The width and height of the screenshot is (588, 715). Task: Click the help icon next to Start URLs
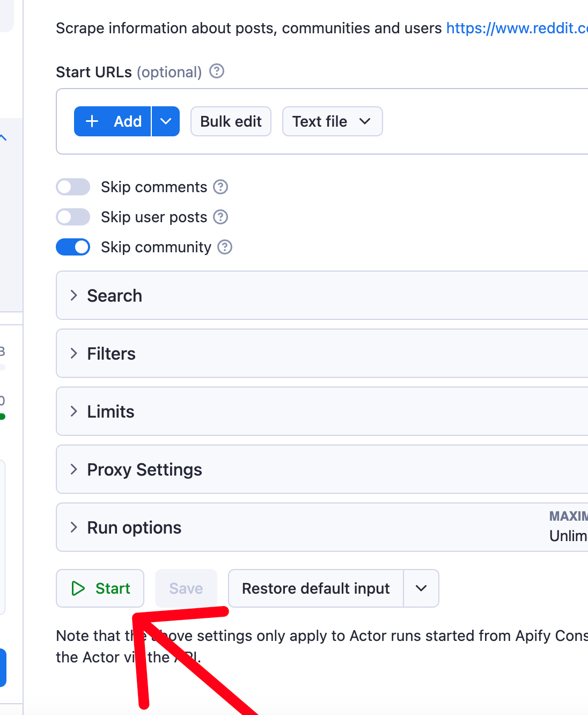[x=216, y=71]
